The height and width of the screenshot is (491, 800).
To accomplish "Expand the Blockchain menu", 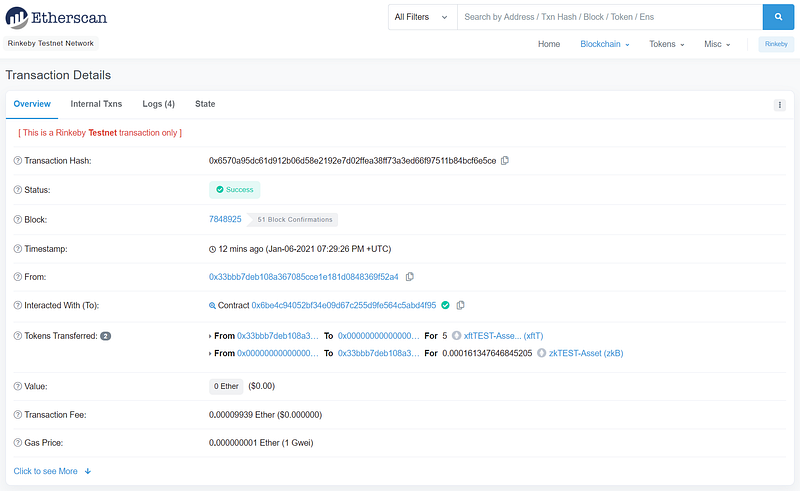I will tap(605, 44).
